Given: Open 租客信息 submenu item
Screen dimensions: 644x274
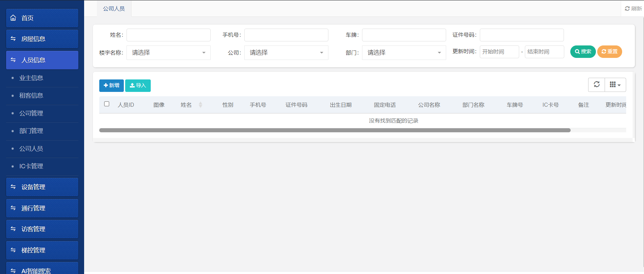Looking at the screenshot, I should 42,96.
